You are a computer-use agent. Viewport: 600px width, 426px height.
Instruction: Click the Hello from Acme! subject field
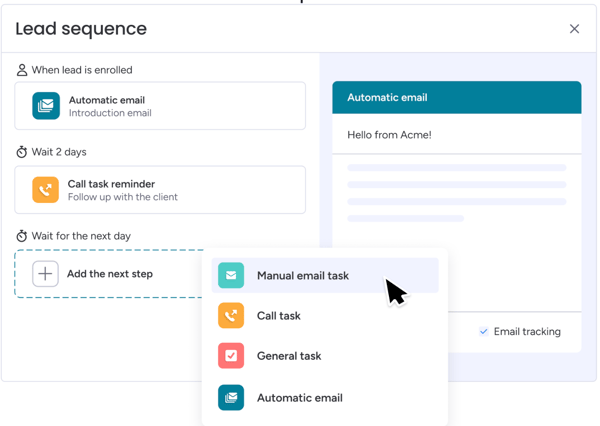(x=456, y=135)
